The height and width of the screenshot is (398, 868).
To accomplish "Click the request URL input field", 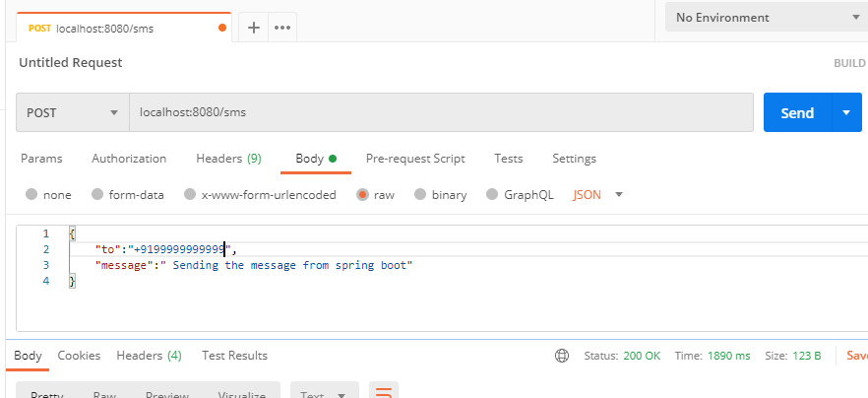I will [x=441, y=112].
